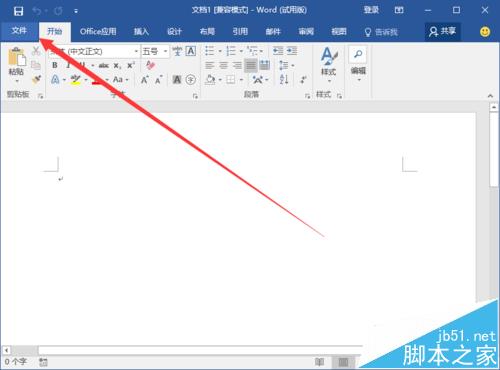Viewport: 500px width, 370px height.
Task: Open the Styles pane dialog launcher
Action: (339, 96)
